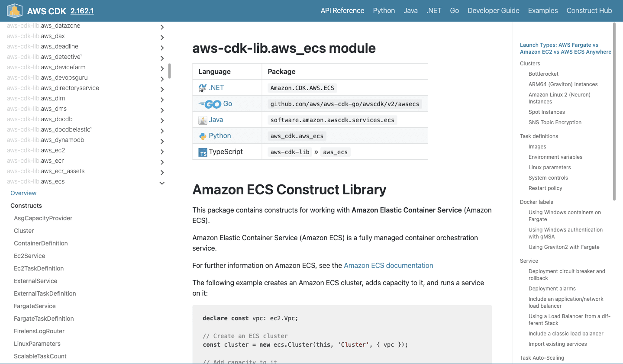This screenshot has width=623, height=364.
Task: Open Go in the top navigation bar
Action: coord(455,11)
